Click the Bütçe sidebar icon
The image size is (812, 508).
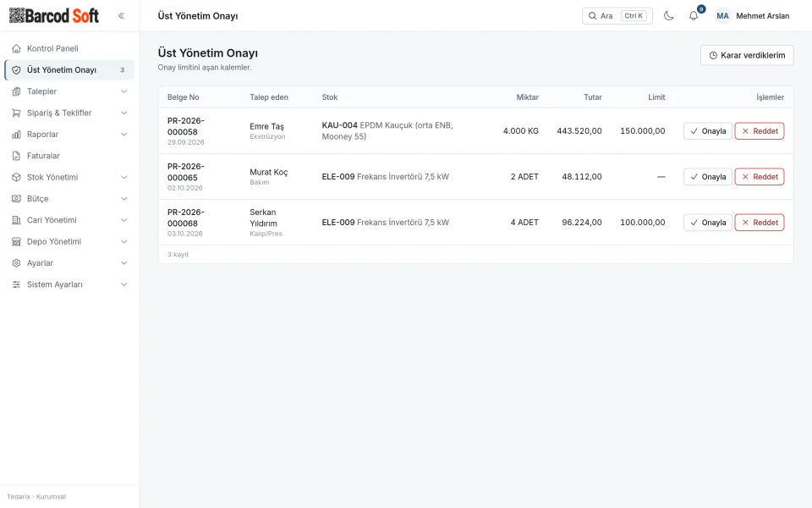[x=17, y=198]
